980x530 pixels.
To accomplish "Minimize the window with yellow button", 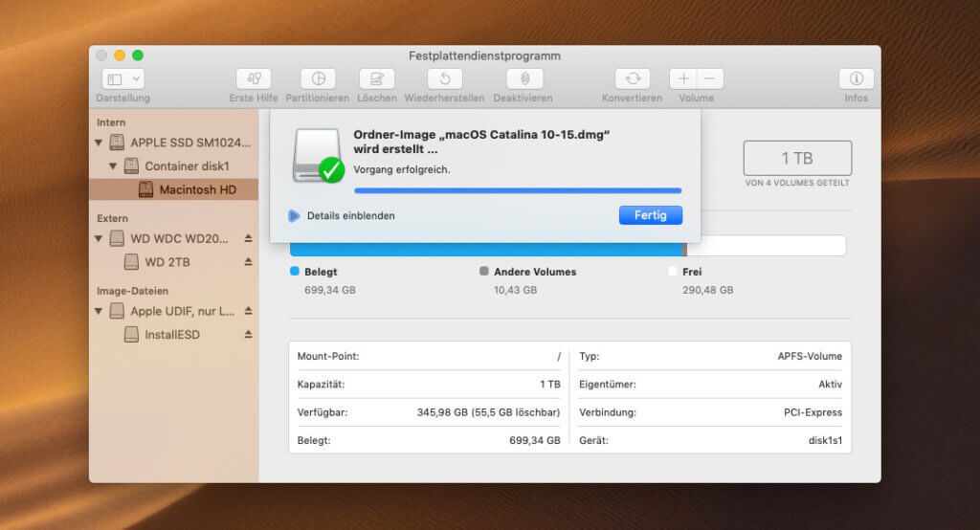I will click(x=120, y=55).
